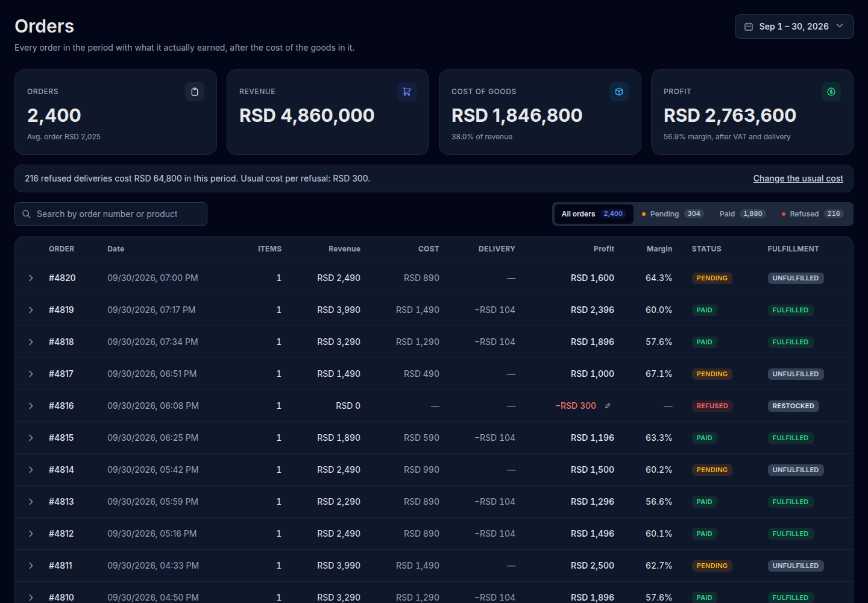The image size is (868, 603).
Task: Sort table by Revenue column header
Action: coord(344,249)
